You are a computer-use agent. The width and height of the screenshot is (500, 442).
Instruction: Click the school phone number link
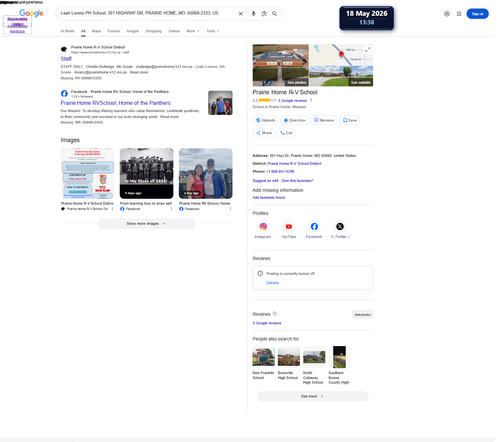280,172
